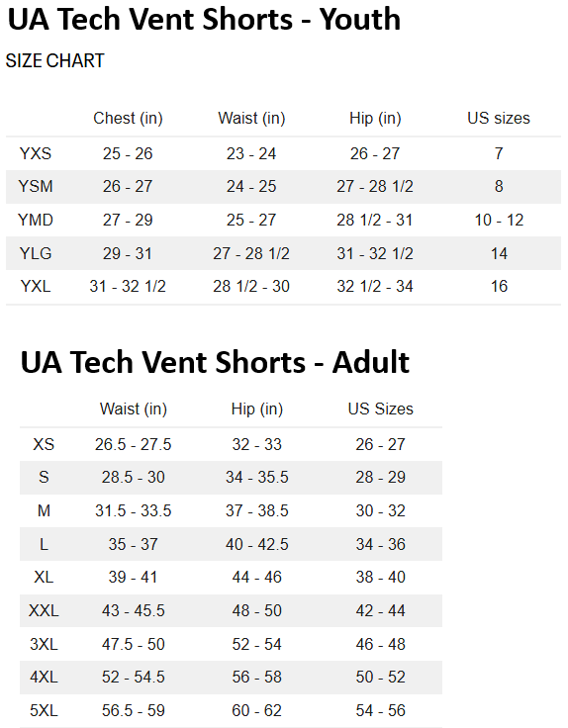Select the SIZE CHART label
Viewport: 568px width, 728px height.
point(54,60)
